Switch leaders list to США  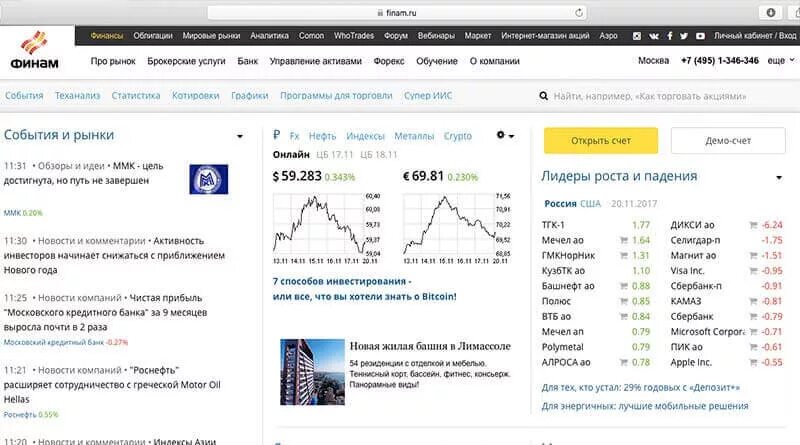coord(590,204)
